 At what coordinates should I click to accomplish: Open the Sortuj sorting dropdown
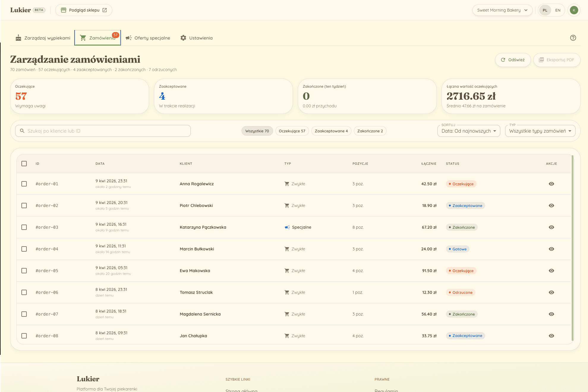[469, 131]
